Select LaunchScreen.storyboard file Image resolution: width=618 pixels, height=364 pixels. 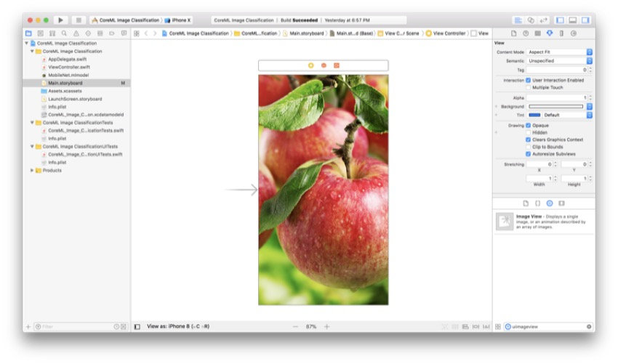point(75,99)
